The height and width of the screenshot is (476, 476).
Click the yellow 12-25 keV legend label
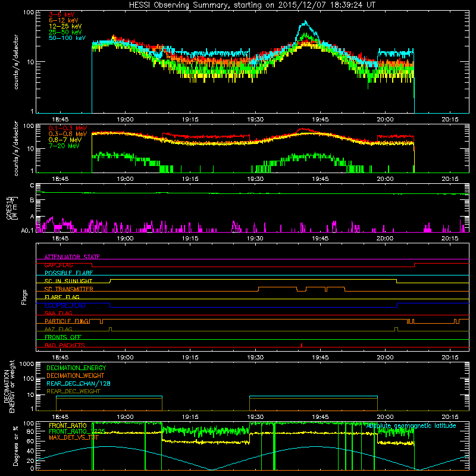click(65, 26)
